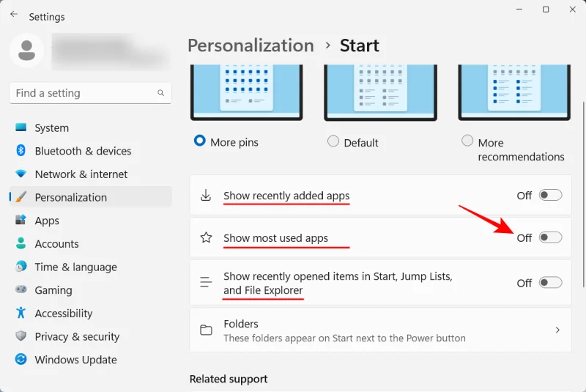Click the Windows Update sync icon
This screenshot has width=586, height=392.
21,359
